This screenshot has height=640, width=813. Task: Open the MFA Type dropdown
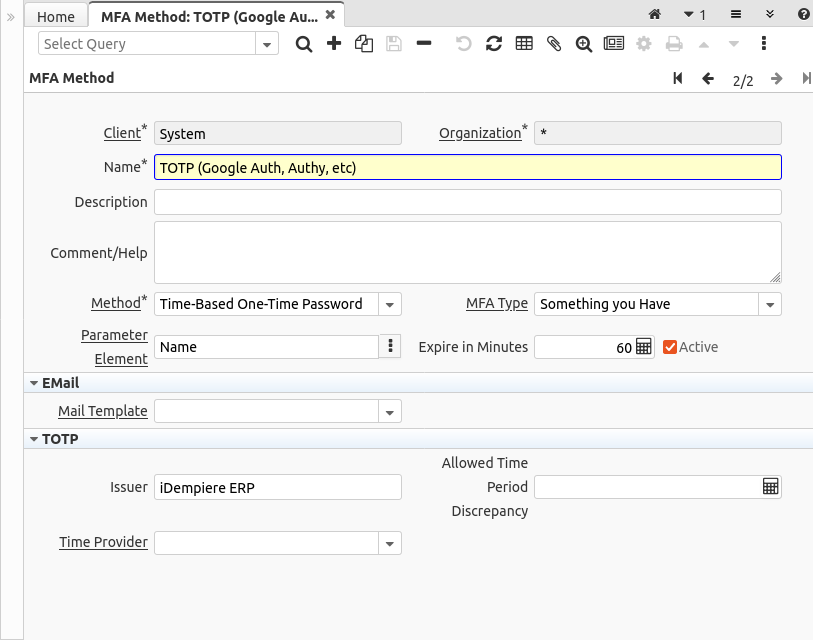pyautogui.click(x=770, y=304)
